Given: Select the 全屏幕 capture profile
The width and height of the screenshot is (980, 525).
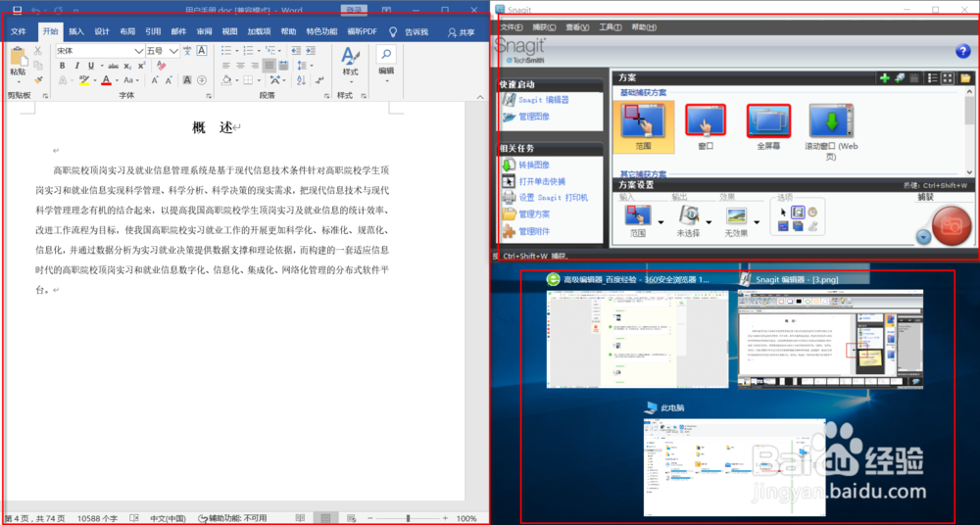Looking at the screenshot, I should pos(767,128).
